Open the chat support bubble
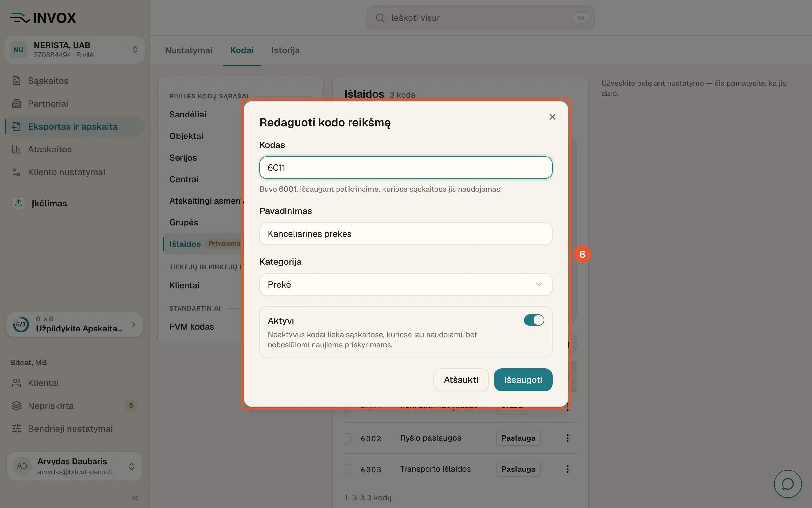This screenshot has height=508, width=812. (788, 484)
